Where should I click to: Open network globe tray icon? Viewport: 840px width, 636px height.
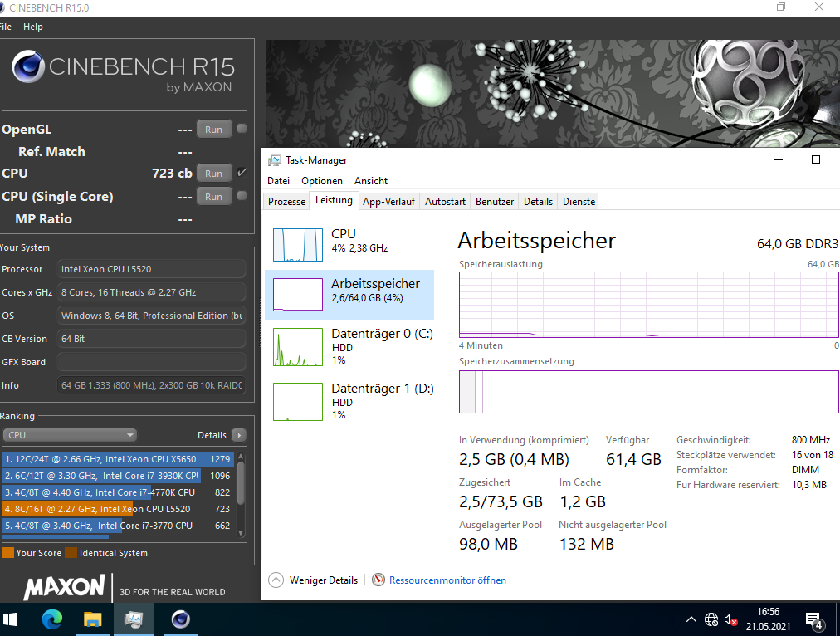tap(711, 620)
